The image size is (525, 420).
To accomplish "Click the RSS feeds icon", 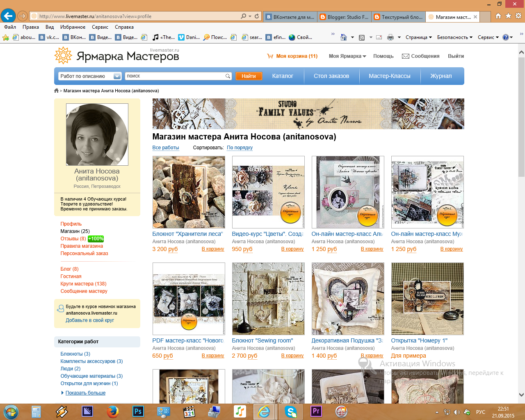I will [362, 37].
